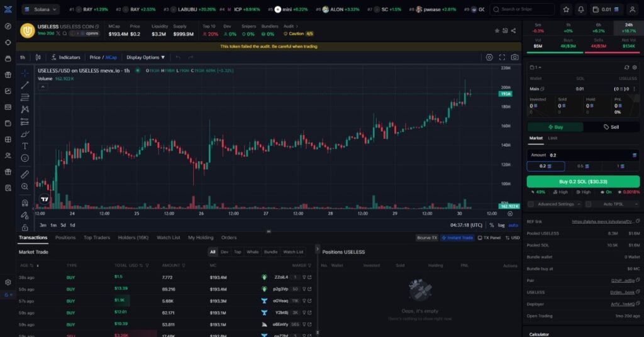Screen dimensions: 644x337
Task: Open the candlestick chart type selector
Action: (38, 57)
